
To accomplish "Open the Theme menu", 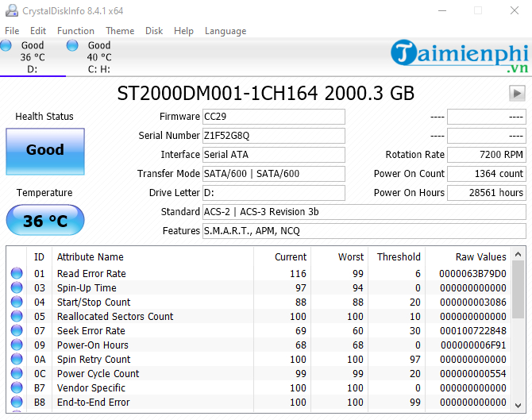I will point(120,31).
